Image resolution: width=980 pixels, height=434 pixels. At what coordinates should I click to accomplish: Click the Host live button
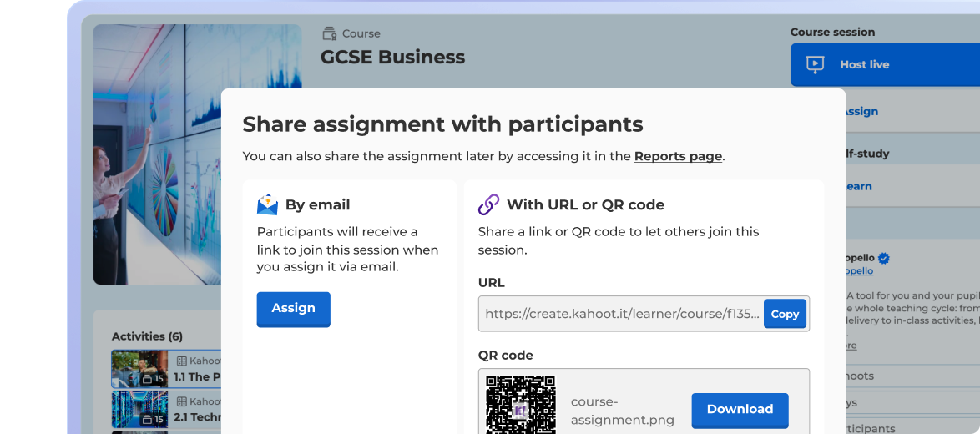[x=885, y=64]
